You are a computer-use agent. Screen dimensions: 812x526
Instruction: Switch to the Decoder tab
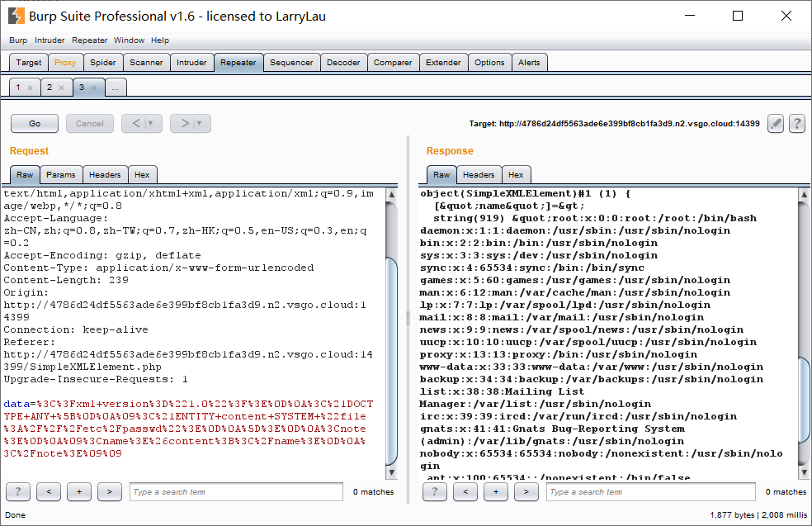(343, 62)
